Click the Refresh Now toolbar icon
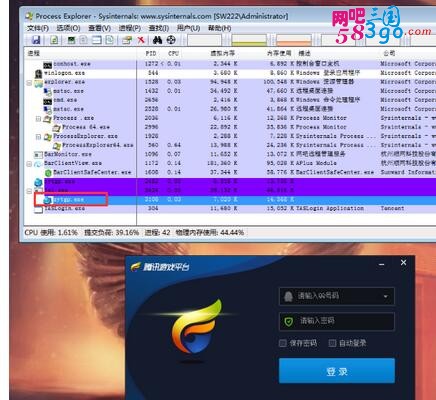Viewport: 436px width, 400px height. click(x=54, y=40)
